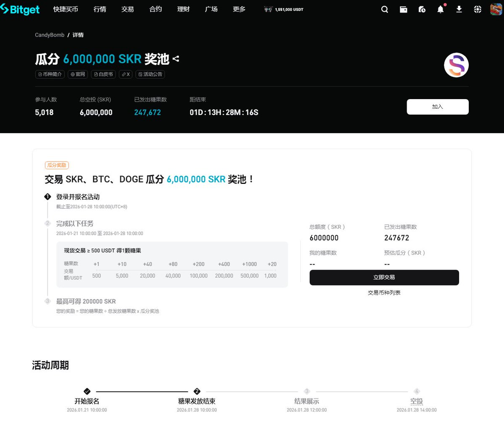Click the share icon beside the title

pyautogui.click(x=176, y=59)
